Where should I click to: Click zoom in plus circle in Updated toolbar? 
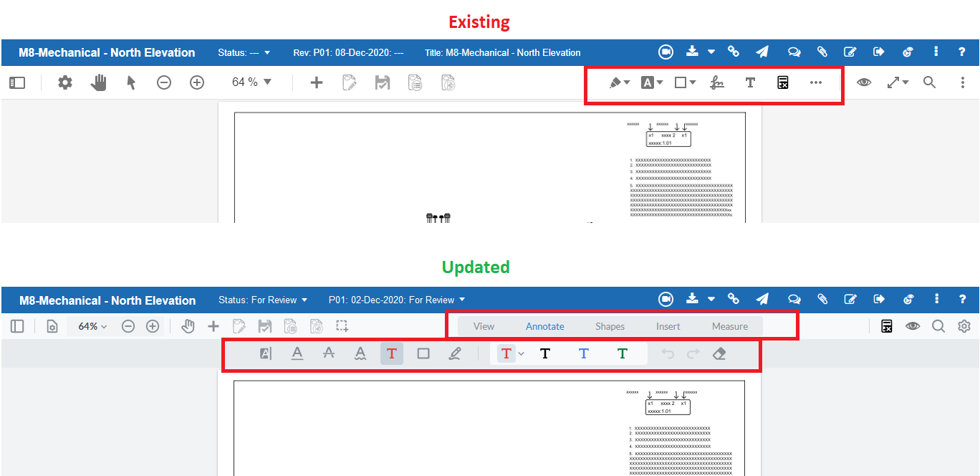[153, 326]
